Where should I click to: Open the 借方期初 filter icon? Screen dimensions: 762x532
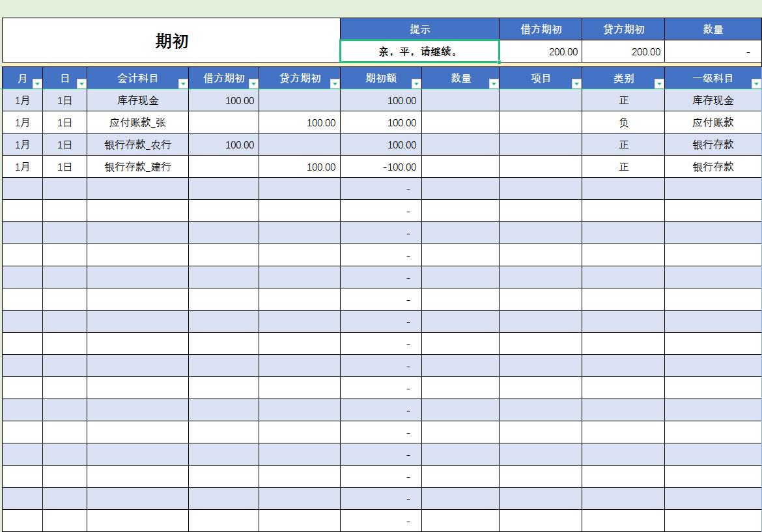[253, 83]
